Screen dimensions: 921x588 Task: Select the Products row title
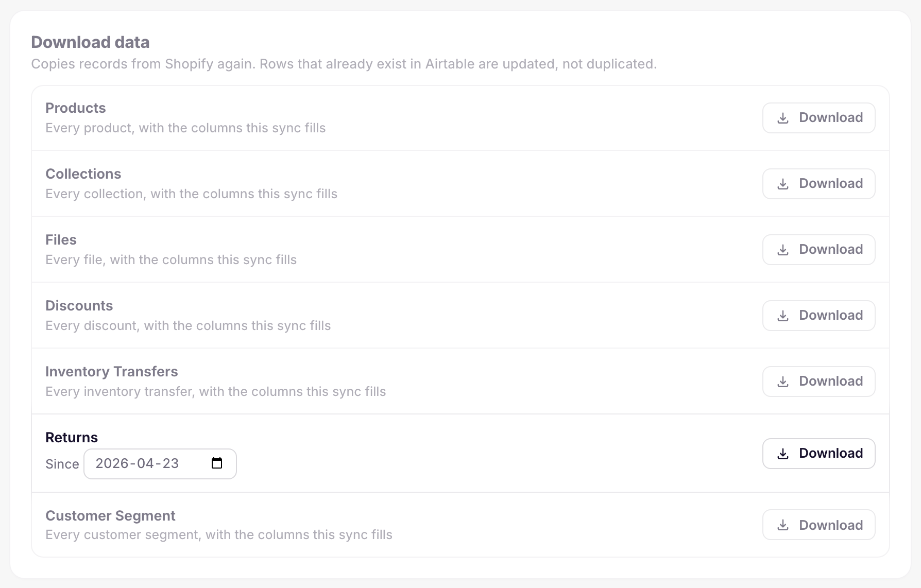click(x=76, y=108)
